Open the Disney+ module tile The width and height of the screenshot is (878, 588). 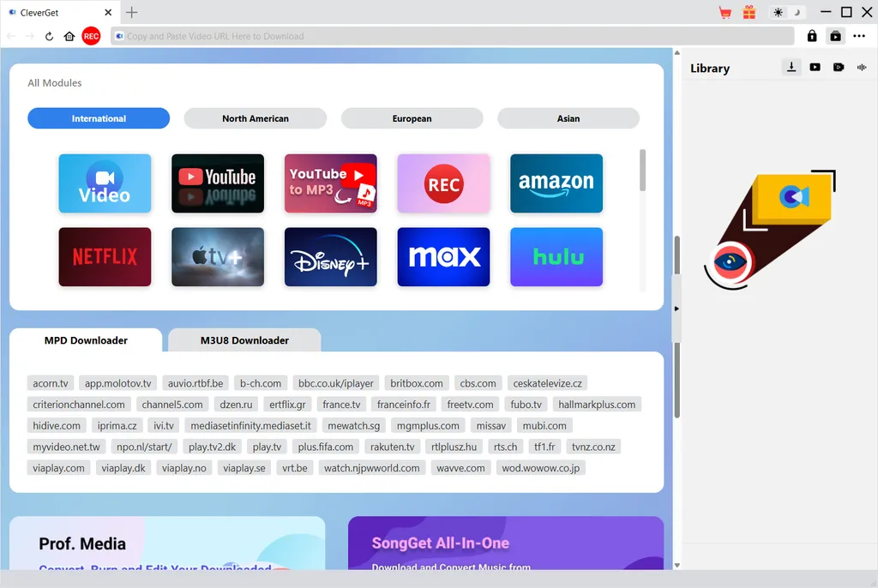(x=330, y=256)
